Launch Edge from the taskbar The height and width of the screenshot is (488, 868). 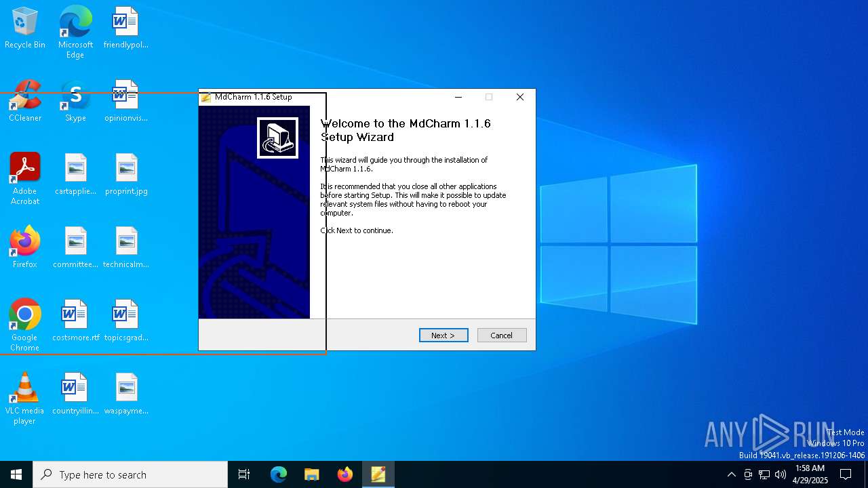click(279, 474)
